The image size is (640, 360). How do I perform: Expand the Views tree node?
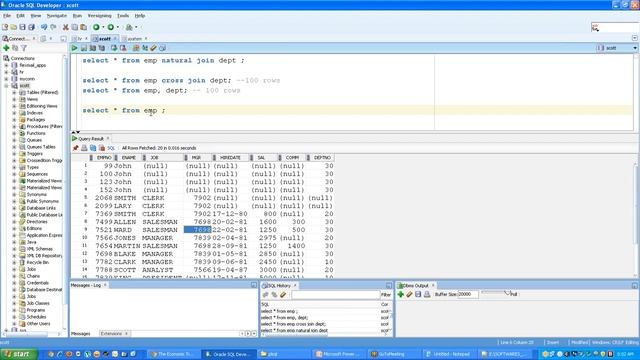(14, 99)
